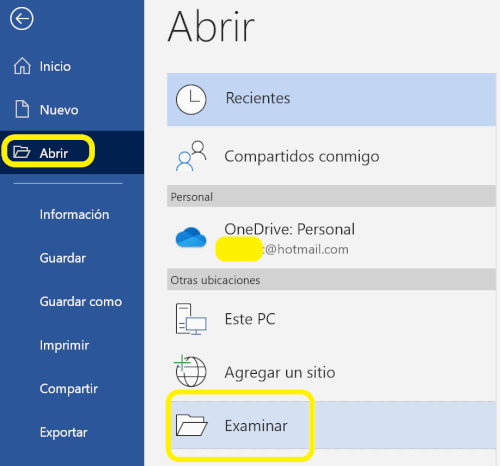
Task: Click the Nuevo blank page icon
Action: (x=22, y=109)
